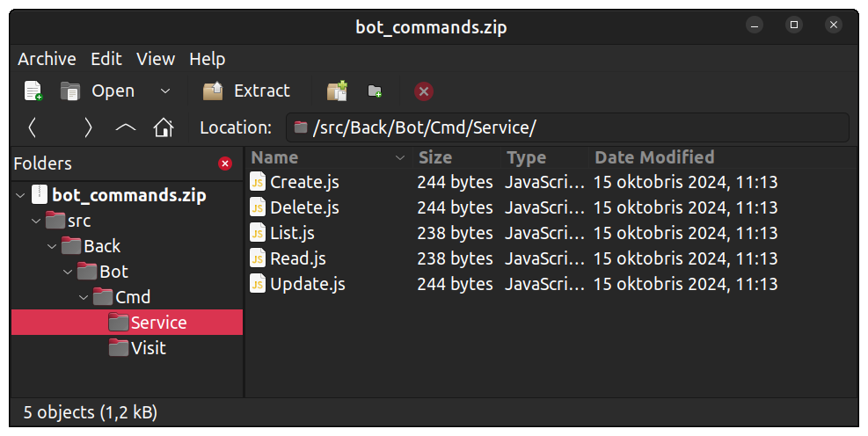
Task: Maximize the bot_commands.zip window
Action: 794,25
